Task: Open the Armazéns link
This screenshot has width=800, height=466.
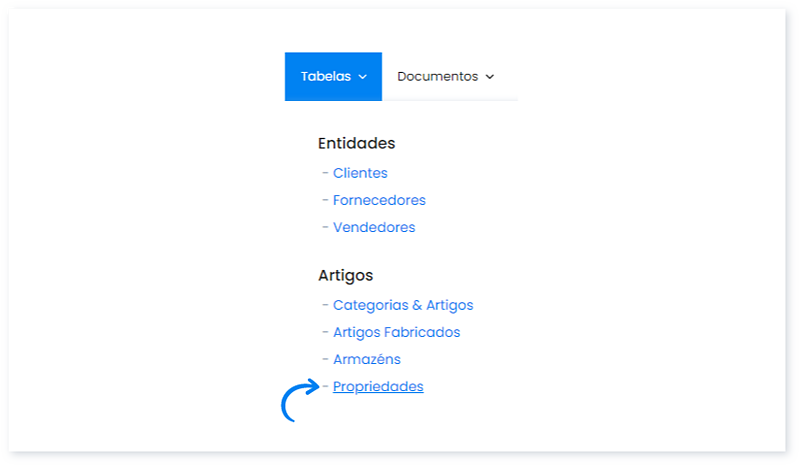Action: (x=366, y=359)
